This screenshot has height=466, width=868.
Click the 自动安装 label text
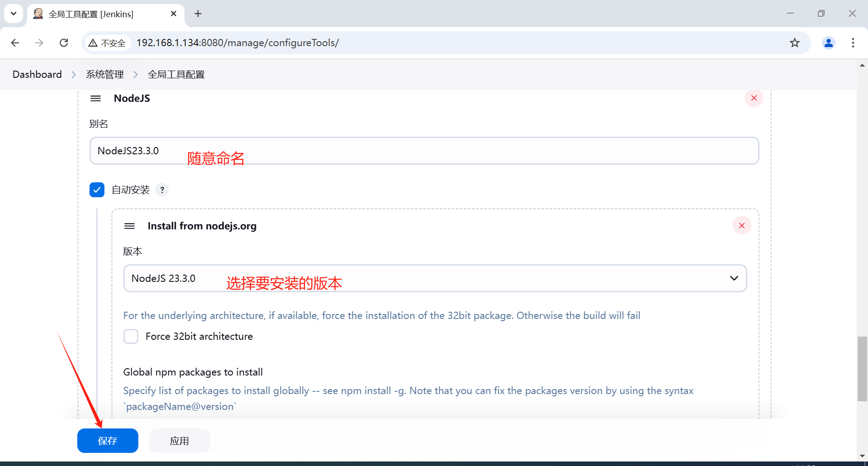131,190
